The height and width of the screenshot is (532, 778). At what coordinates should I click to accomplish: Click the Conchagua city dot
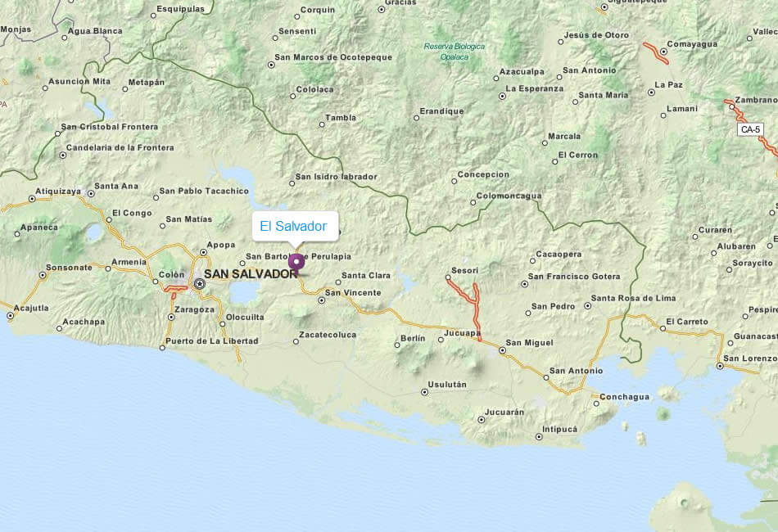(x=595, y=402)
